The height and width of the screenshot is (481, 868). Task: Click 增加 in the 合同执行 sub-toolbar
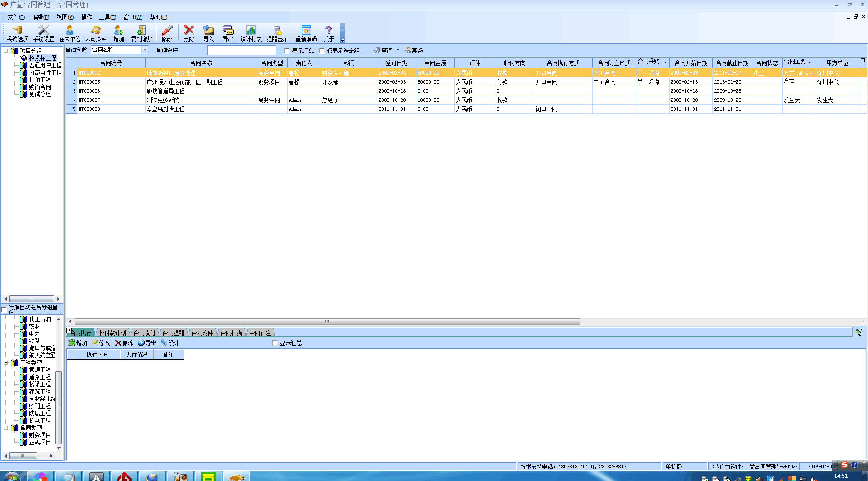(x=77, y=343)
